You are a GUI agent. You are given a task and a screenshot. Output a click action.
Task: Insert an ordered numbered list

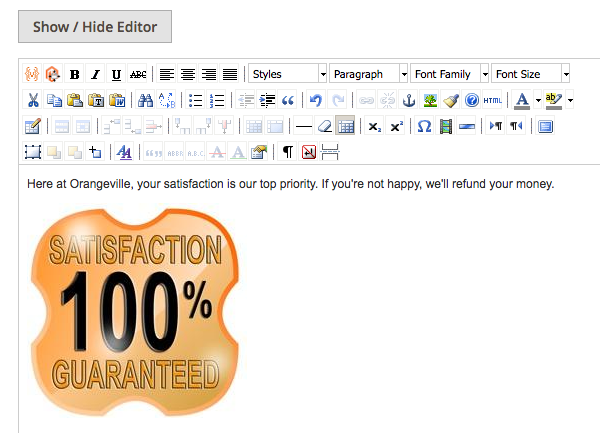[217, 100]
